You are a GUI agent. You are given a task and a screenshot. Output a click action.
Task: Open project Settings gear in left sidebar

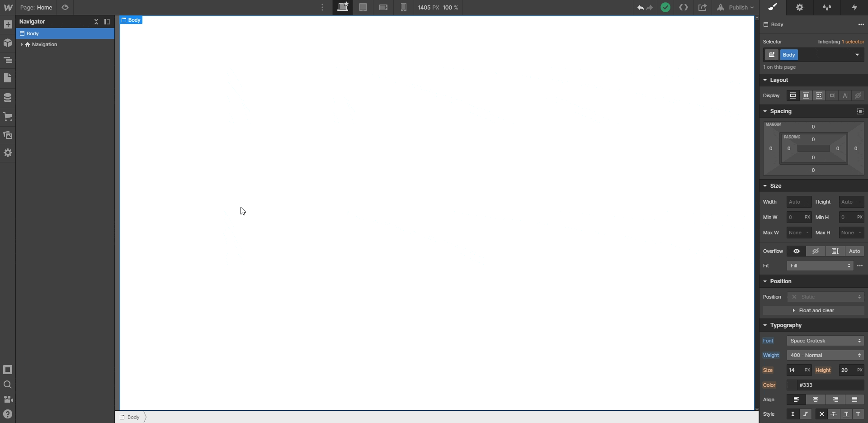(x=8, y=153)
